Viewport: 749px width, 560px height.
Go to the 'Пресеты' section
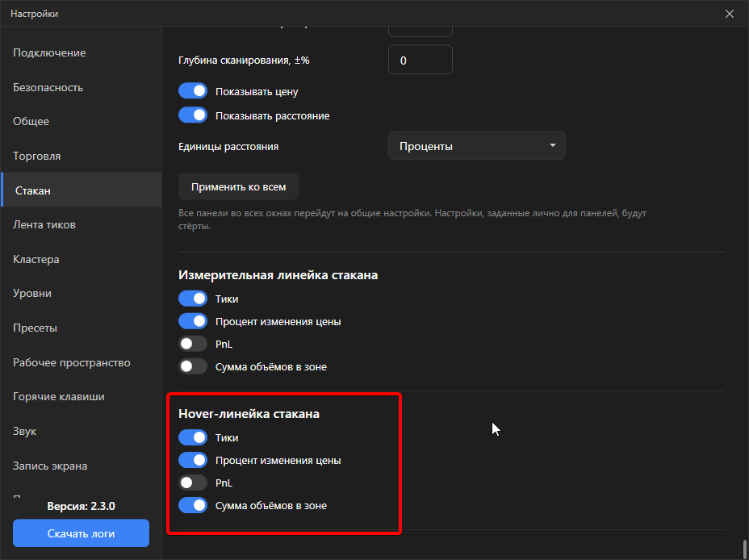(x=82, y=328)
